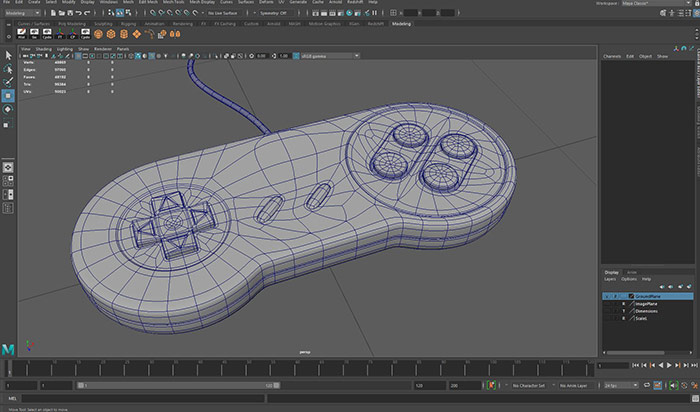The height and width of the screenshot is (412, 700).
Task: Toggle the T display type of Dimensions layer
Action: pos(624,311)
